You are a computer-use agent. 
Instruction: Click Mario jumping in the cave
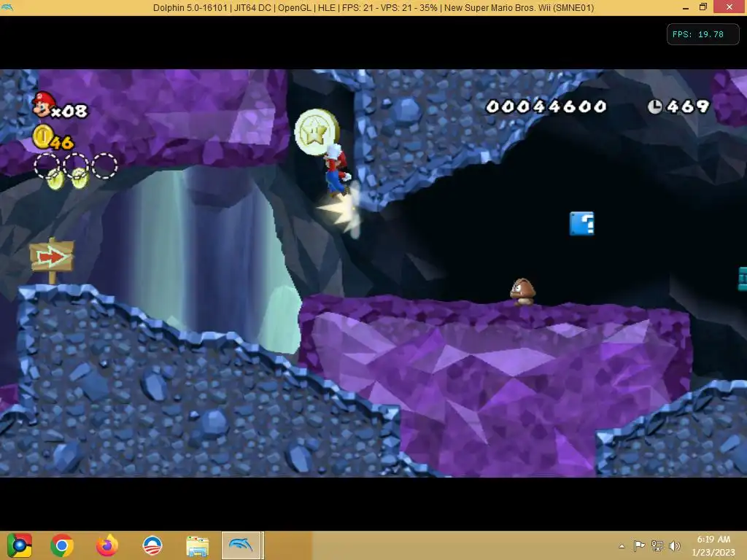click(337, 169)
